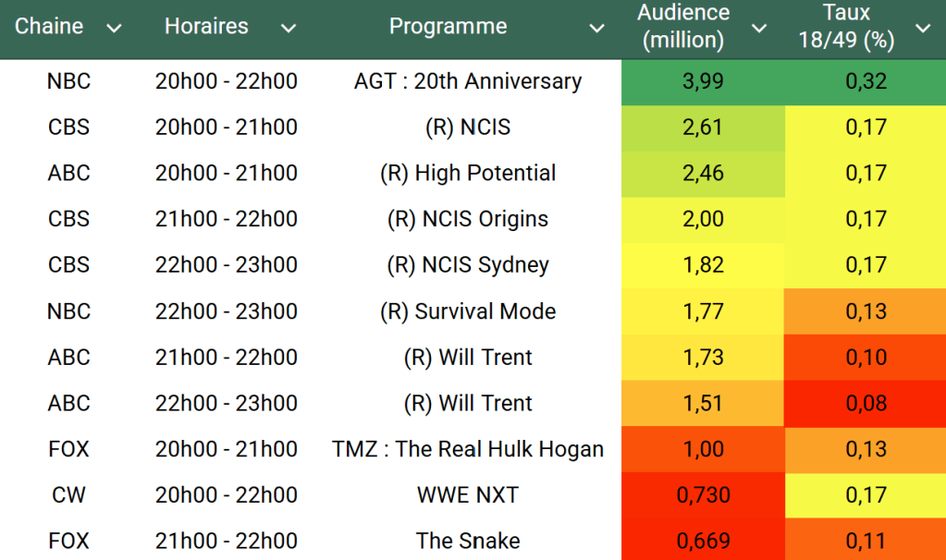Select the TMZ : The Real Hulk Hogan row
The width and height of the screenshot is (946, 560).
pos(467,449)
